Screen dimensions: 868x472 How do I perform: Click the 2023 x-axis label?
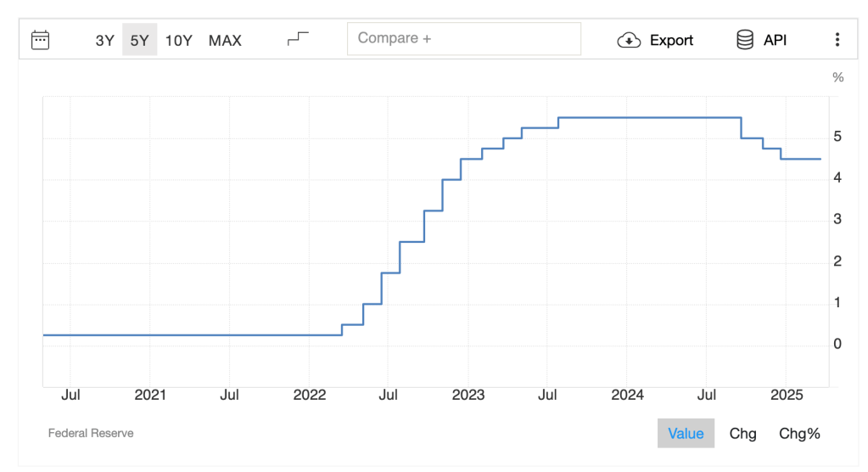(468, 395)
